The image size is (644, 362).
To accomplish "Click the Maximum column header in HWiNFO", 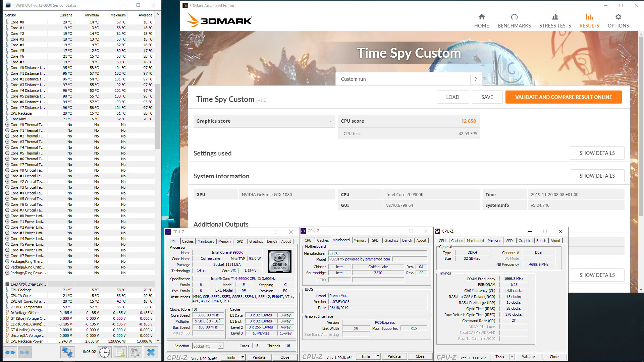I will point(118,15).
